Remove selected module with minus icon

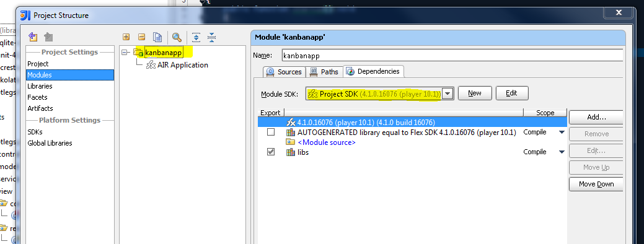pyautogui.click(x=142, y=37)
